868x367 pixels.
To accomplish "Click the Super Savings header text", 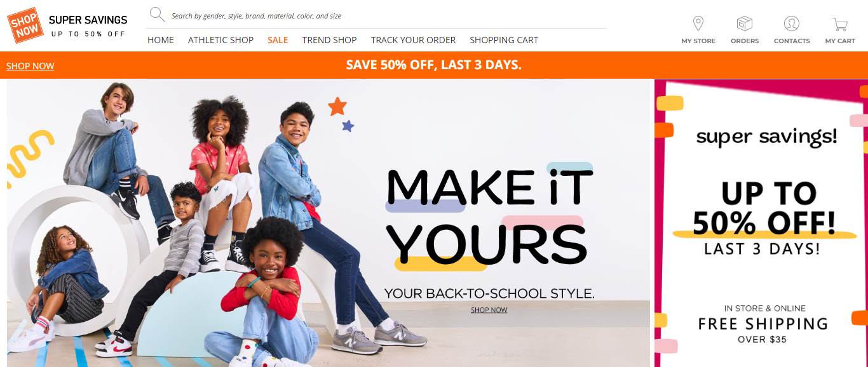I will point(88,20).
